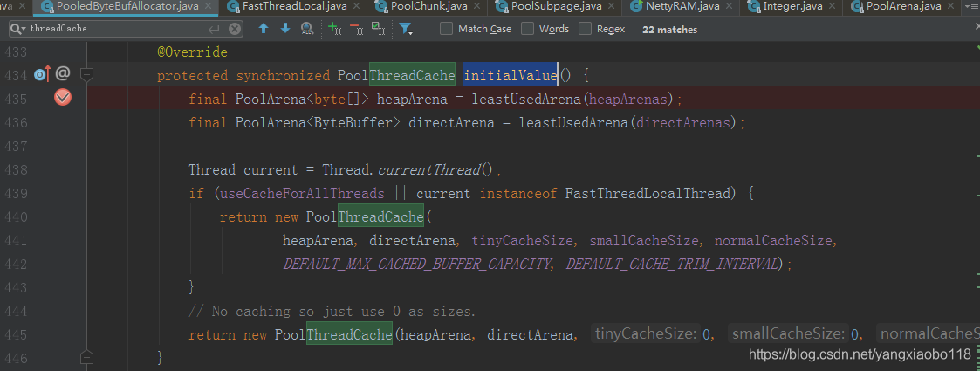980x371 pixels.
Task: Click the tinyCacheSize parameter hint on line 445
Action: pos(645,334)
